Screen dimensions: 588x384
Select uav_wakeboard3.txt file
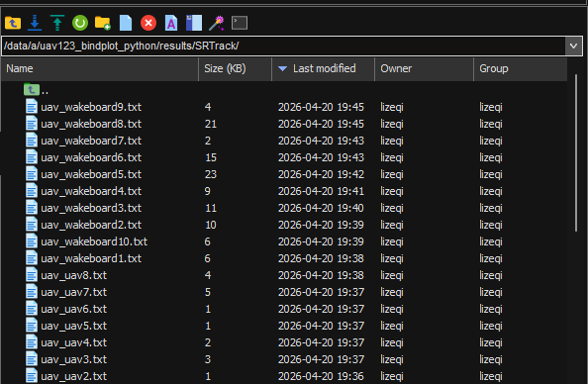pyautogui.click(x=91, y=208)
